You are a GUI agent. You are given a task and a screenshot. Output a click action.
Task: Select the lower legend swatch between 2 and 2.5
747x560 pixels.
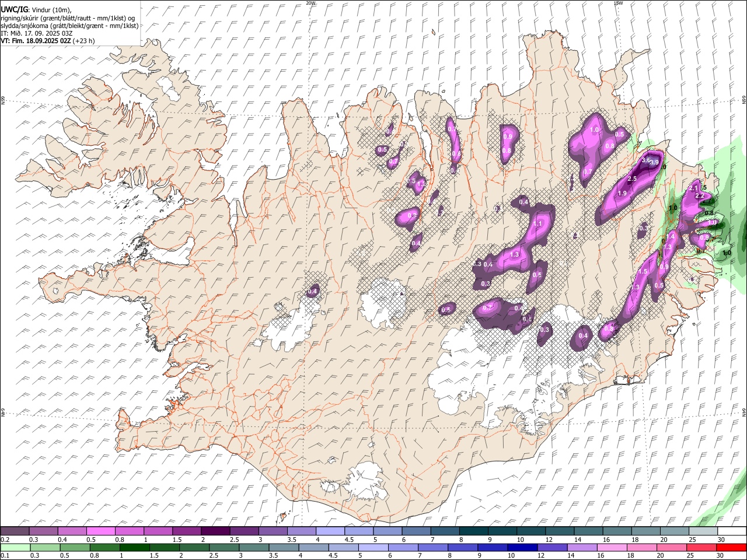coord(194,547)
